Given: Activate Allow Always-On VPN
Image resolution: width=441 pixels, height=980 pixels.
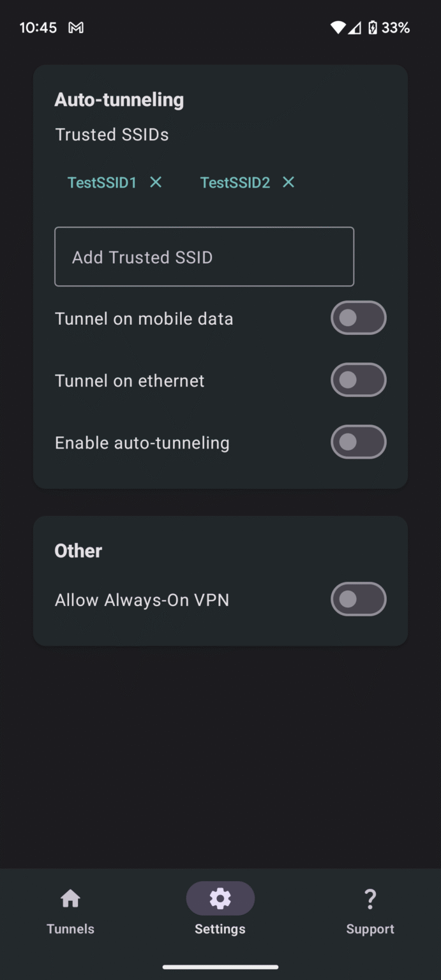Looking at the screenshot, I should click(x=358, y=599).
